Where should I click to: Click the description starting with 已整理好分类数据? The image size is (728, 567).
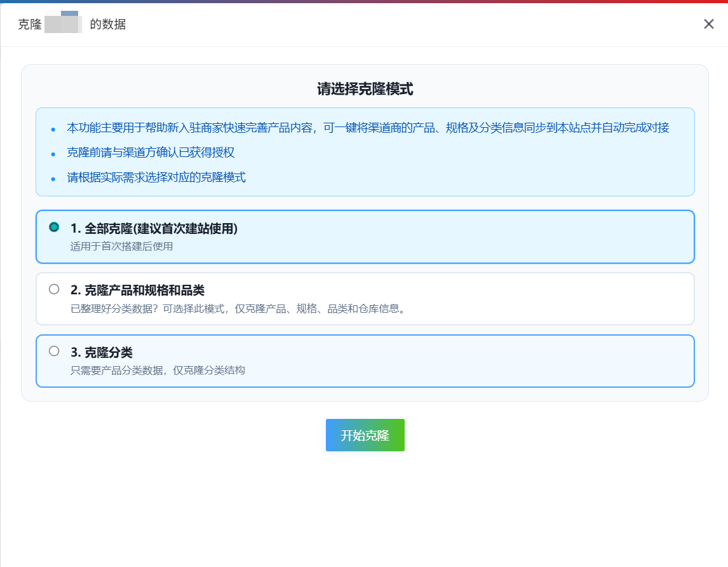point(238,310)
